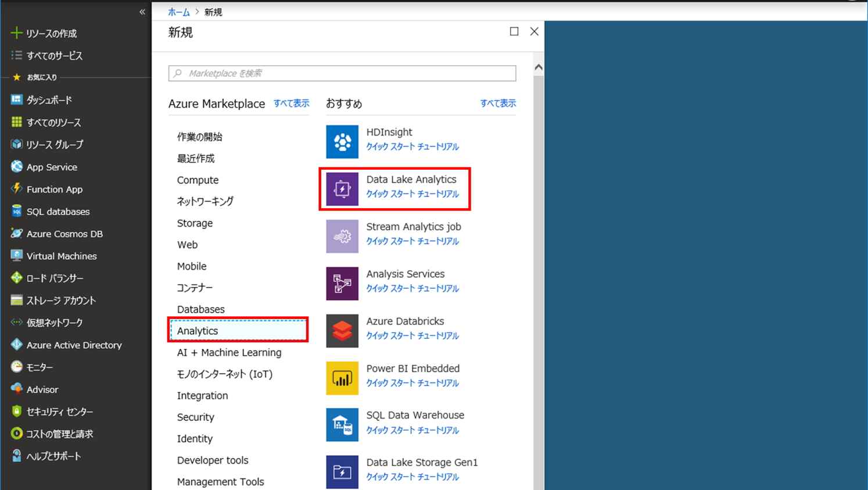Click the すべてのサービス list icon
The width and height of the screenshot is (868, 490).
[16, 55]
